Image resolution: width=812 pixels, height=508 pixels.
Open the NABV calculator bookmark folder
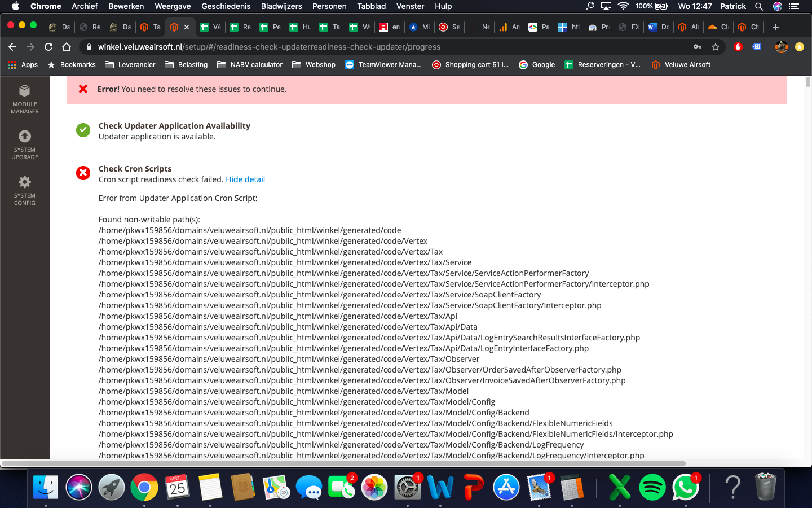pyautogui.click(x=250, y=65)
